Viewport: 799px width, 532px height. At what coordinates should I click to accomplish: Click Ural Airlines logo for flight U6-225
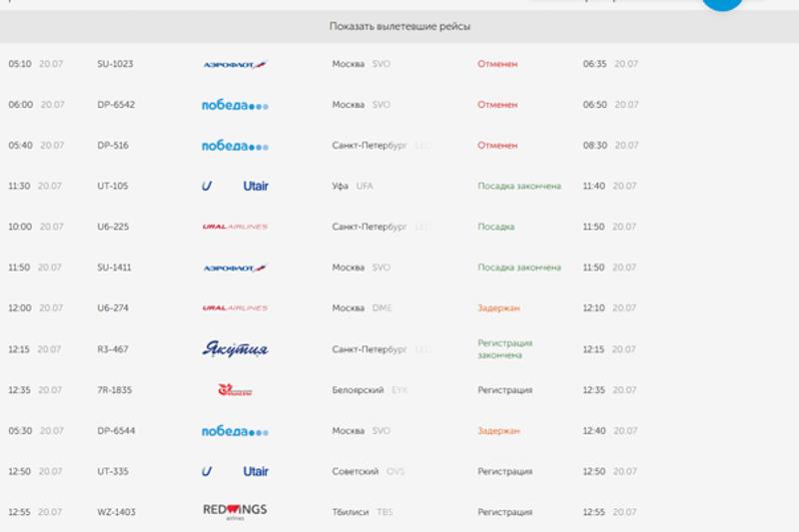point(235,227)
